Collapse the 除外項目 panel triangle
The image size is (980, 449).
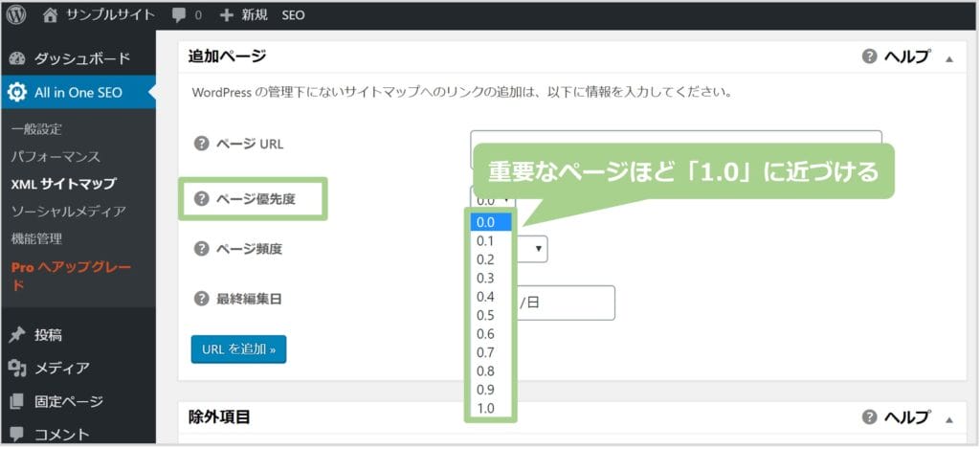point(949,419)
